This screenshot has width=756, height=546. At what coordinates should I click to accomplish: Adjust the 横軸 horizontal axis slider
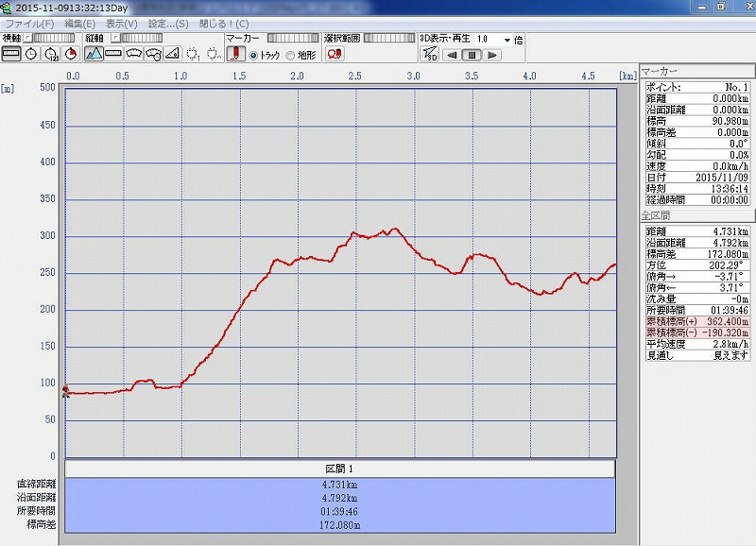pyautogui.click(x=54, y=38)
